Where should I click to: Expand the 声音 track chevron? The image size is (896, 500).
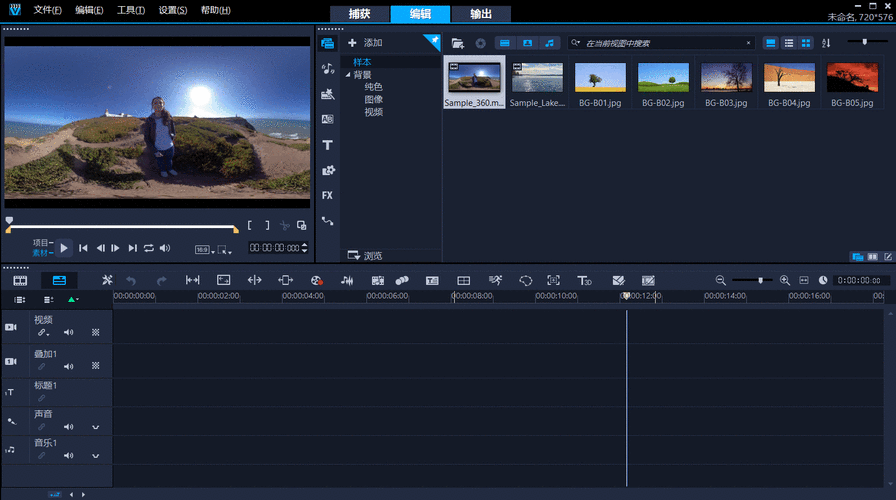pyautogui.click(x=95, y=427)
